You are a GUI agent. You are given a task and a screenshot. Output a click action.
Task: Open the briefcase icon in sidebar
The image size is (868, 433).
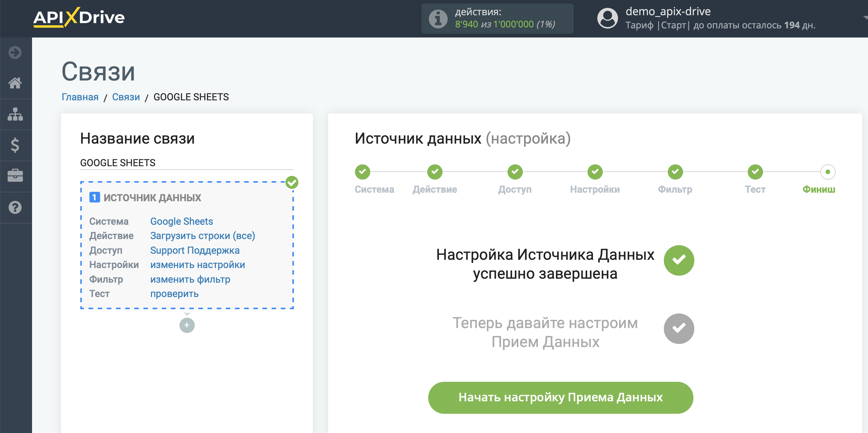(x=15, y=176)
